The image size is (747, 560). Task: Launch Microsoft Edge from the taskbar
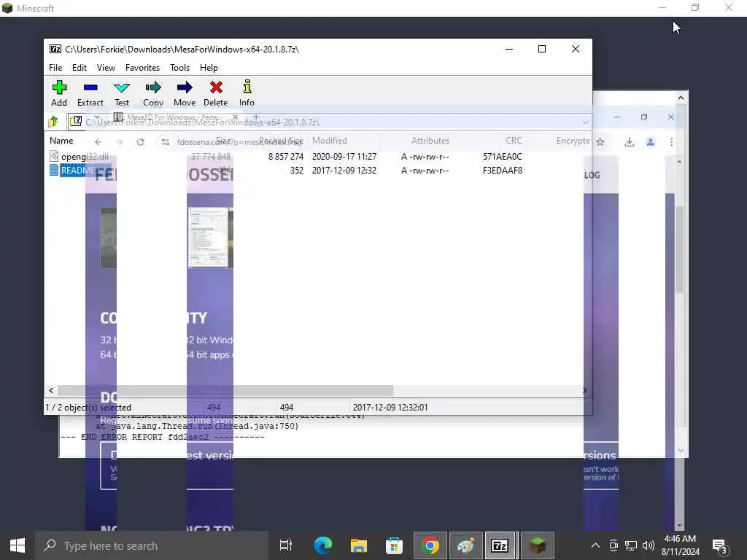click(x=323, y=545)
